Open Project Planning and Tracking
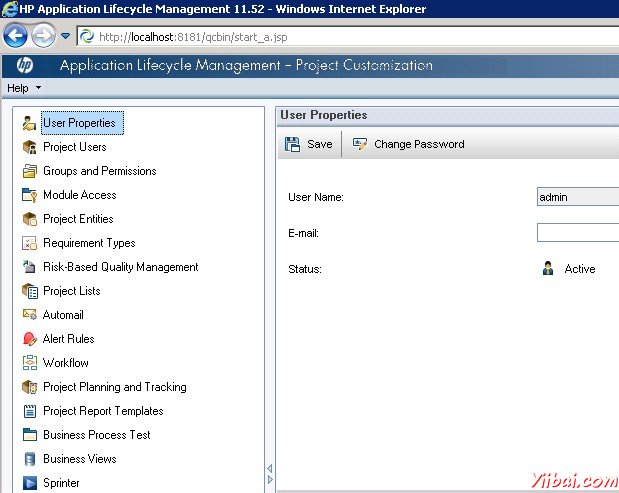Screen dimensions: 619x493 (x=114, y=387)
